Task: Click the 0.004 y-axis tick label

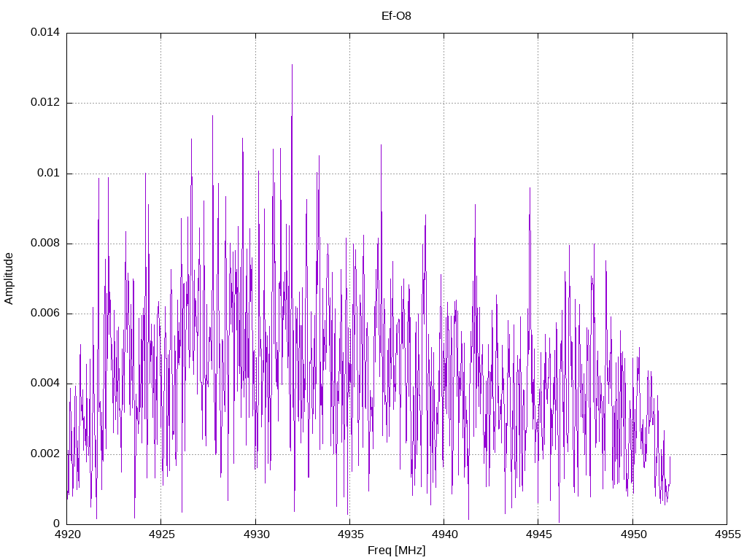Action: 45,384
